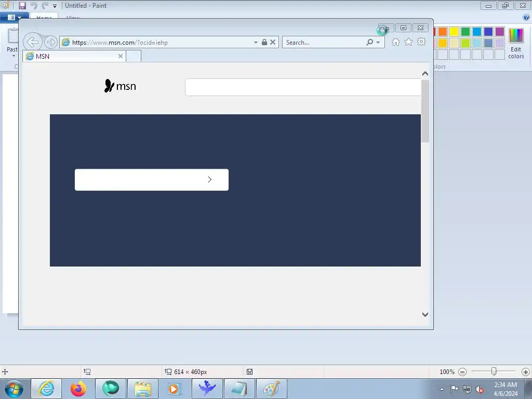532x399 pixels.
Task: Select the orange color swatch
Action: pyautogui.click(x=443, y=32)
